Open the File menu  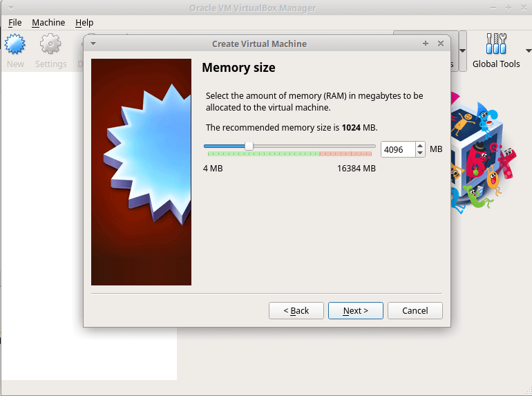(x=15, y=22)
